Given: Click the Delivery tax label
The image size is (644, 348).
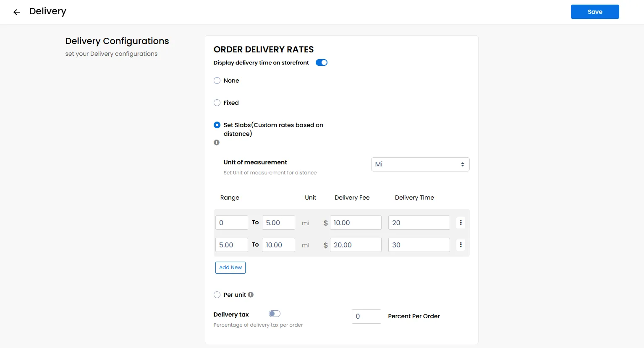Looking at the screenshot, I should pos(231,314).
